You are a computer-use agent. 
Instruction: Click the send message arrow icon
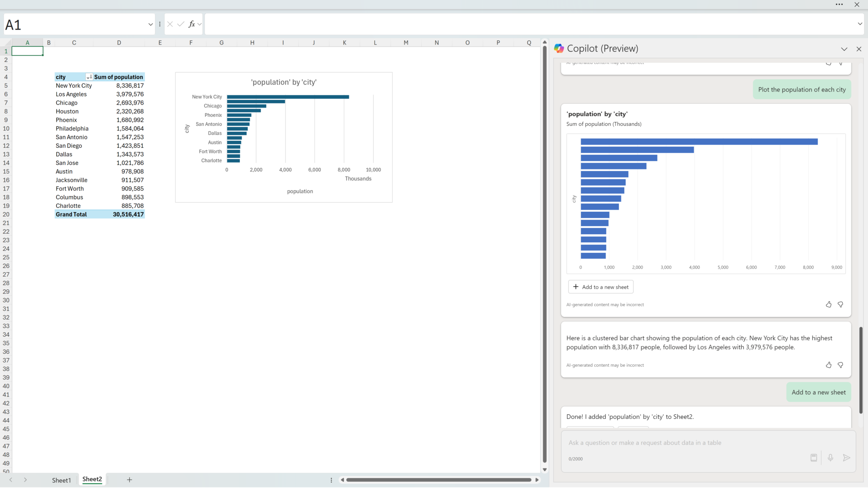[x=846, y=457]
